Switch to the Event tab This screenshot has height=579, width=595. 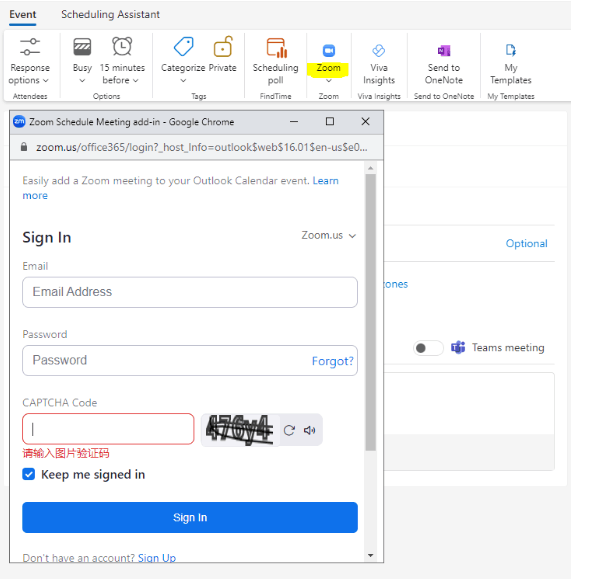tap(23, 14)
